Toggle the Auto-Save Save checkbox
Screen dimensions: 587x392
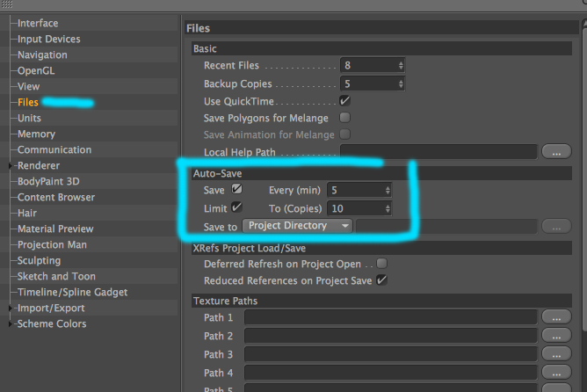pyautogui.click(x=236, y=189)
